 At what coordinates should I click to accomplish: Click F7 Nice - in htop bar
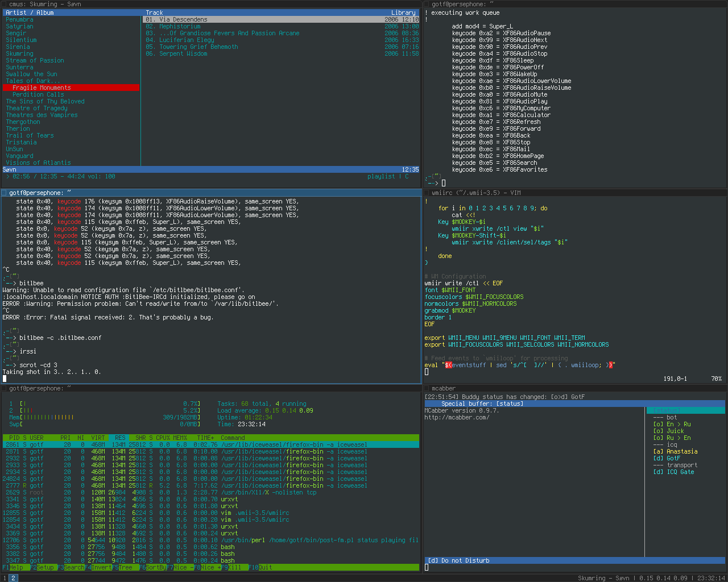click(180, 567)
